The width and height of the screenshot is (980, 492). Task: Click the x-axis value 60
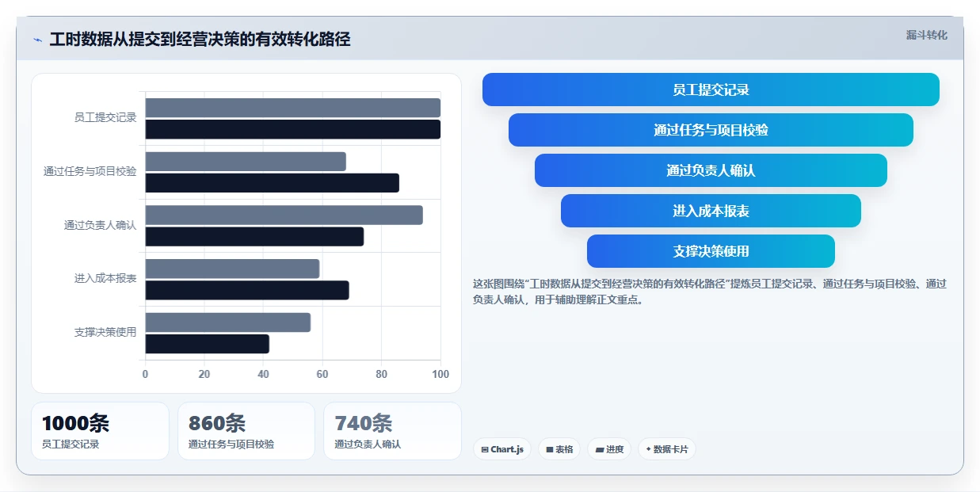(322, 374)
